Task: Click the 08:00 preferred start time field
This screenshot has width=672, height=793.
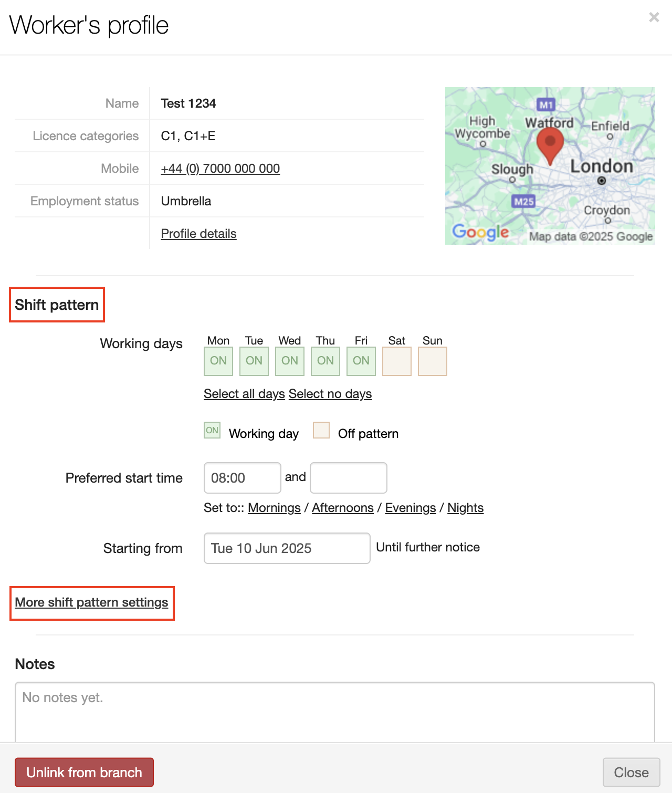Action: 242,478
